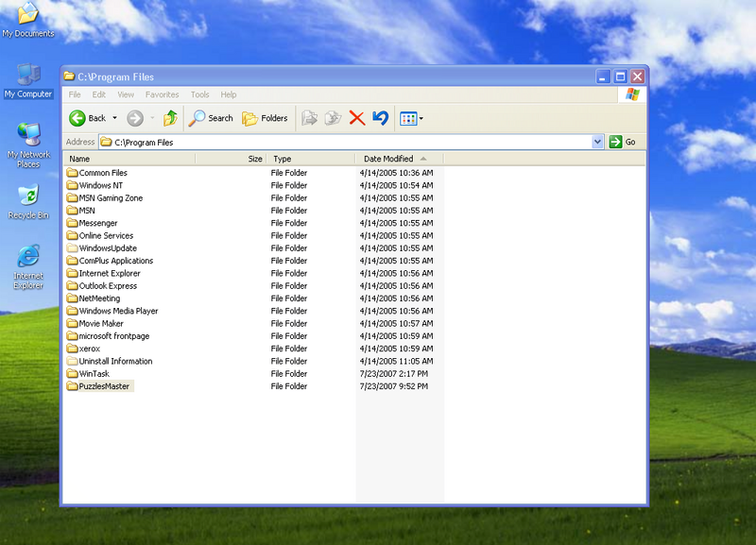Go up one folder level
Screen dimensions: 756x545
click(170, 118)
